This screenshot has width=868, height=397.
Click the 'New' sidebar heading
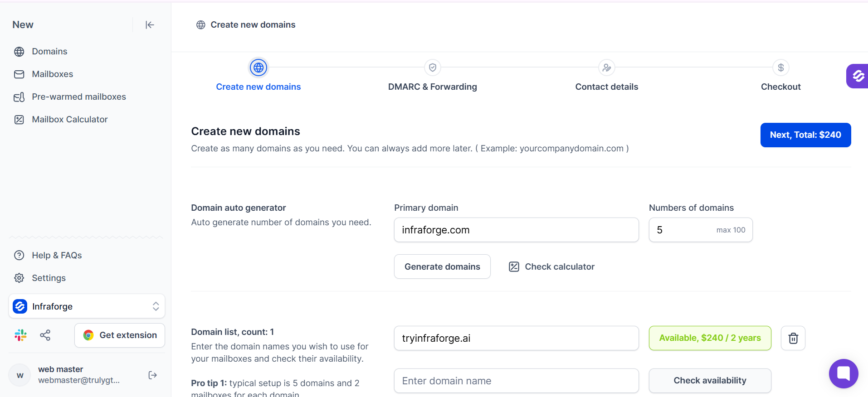tap(23, 25)
